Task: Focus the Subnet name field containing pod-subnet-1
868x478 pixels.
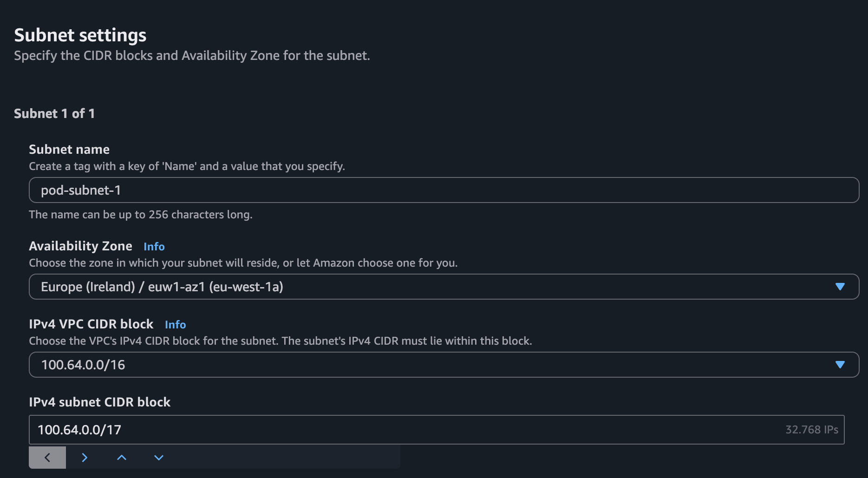Action: click(x=444, y=190)
